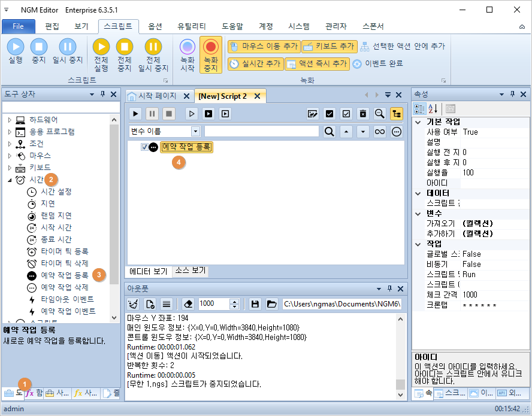
Task: Collapse the 데이터 property category
Action: [x=418, y=193]
